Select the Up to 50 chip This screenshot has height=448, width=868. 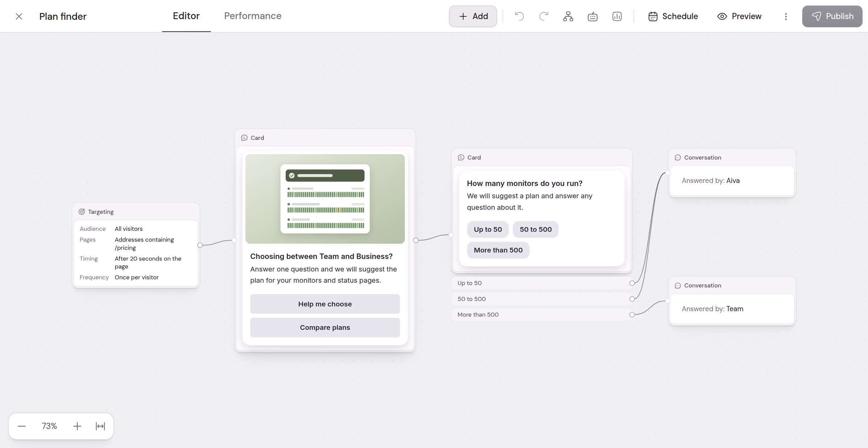point(488,229)
